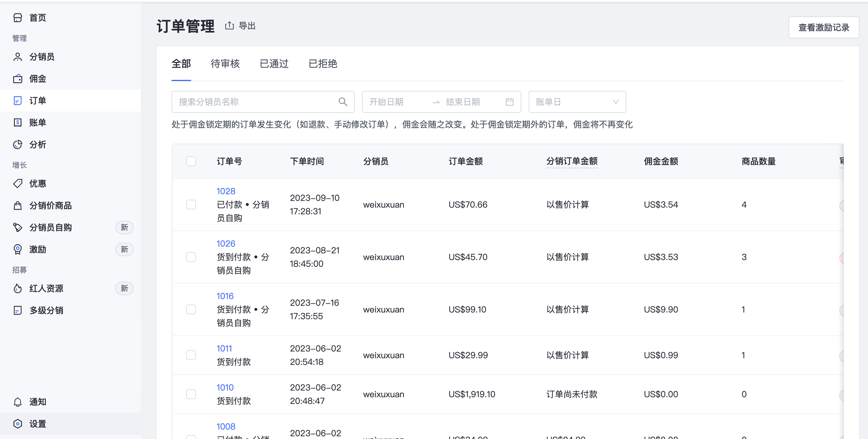
Task: Click the export share icon beside title
Action: tap(230, 26)
